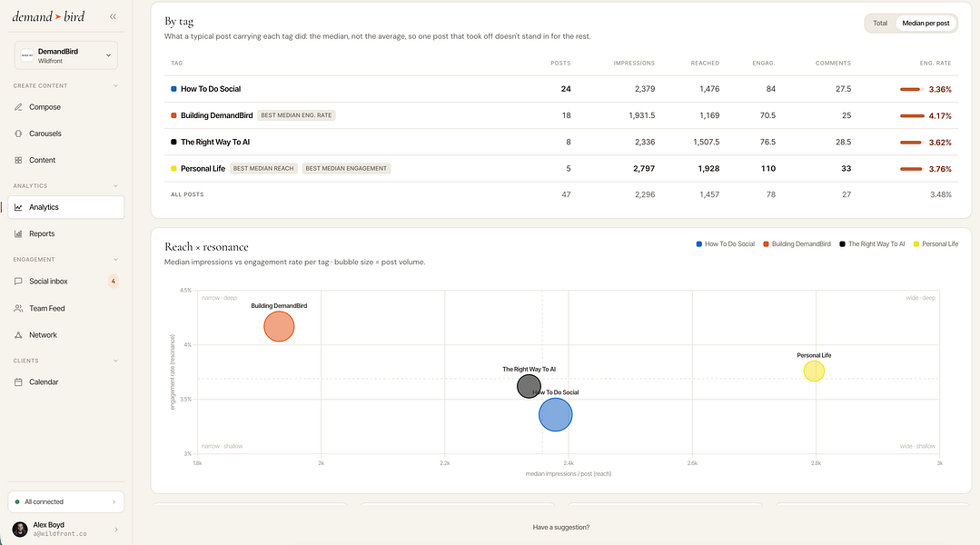Open the DemandBird workspace switcher dropdown
The height and width of the screenshot is (545, 980).
tap(66, 55)
